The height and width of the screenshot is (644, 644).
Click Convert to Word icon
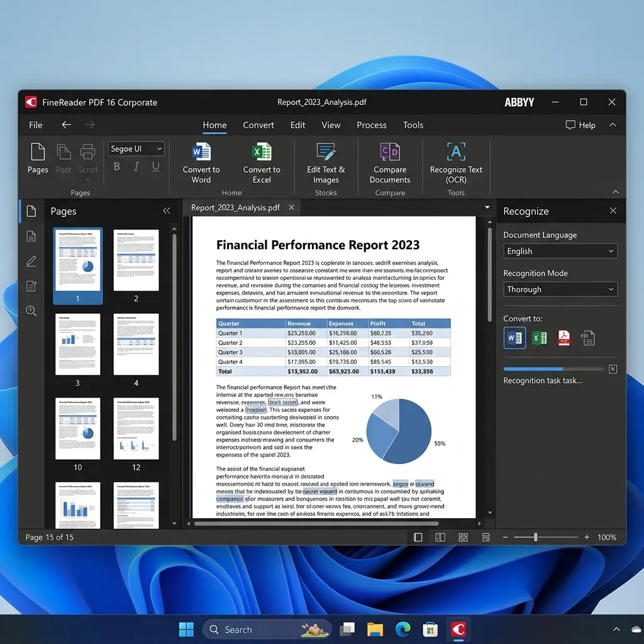[201, 152]
